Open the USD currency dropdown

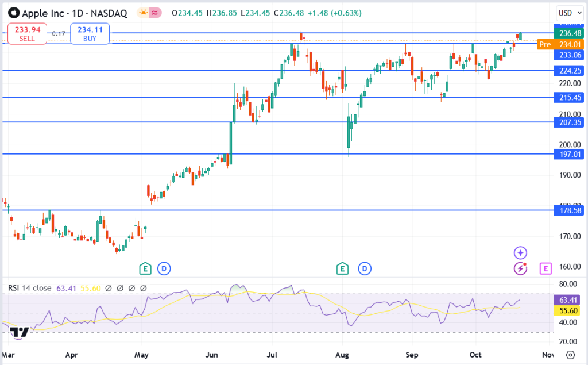click(570, 13)
